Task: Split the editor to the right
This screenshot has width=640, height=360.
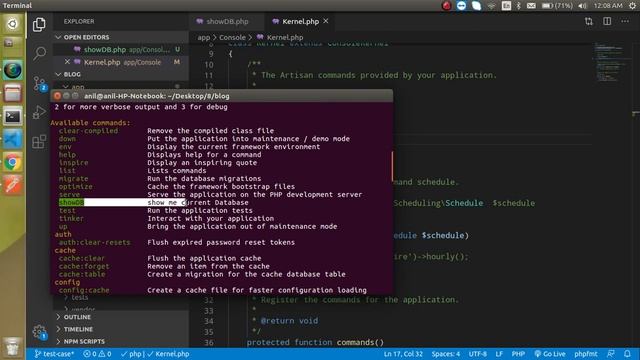Action: (607, 21)
